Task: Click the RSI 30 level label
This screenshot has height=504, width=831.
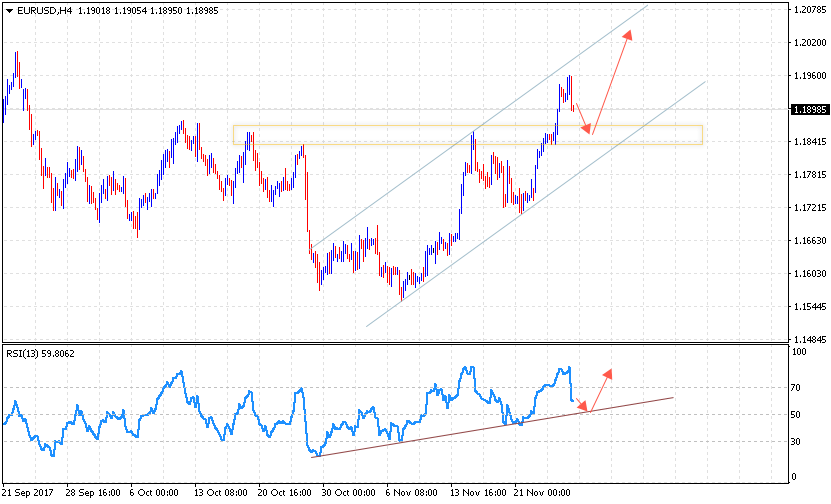Action: [x=797, y=442]
